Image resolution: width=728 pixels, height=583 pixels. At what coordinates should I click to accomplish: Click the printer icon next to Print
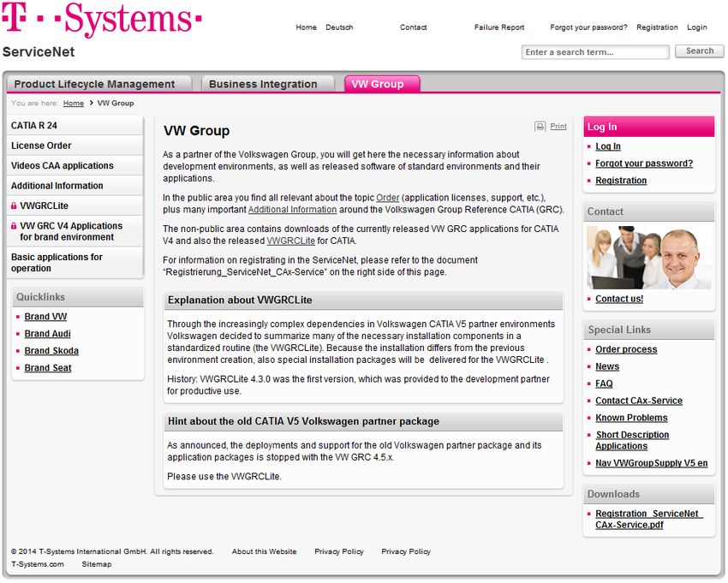(540, 126)
